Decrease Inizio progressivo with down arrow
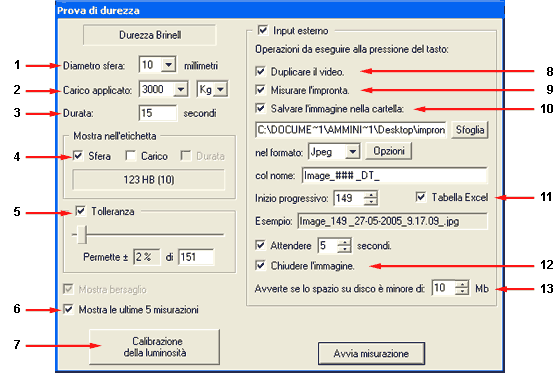This screenshot has width=560, height=373. (x=371, y=202)
